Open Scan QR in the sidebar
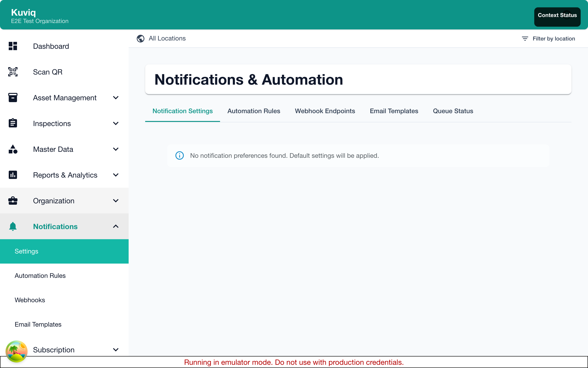This screenshot has height=368, width=588. pos(64,72)
